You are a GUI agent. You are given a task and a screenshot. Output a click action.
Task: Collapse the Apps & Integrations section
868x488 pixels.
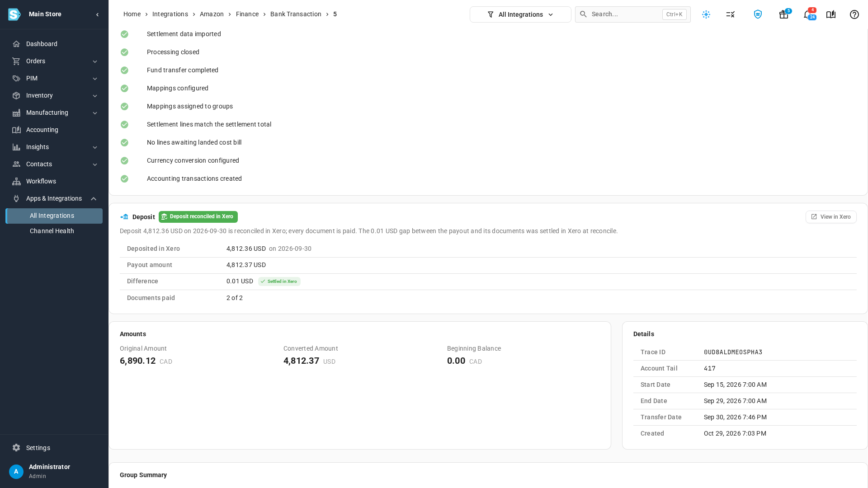pyautogui.click(x=94, y=199)
